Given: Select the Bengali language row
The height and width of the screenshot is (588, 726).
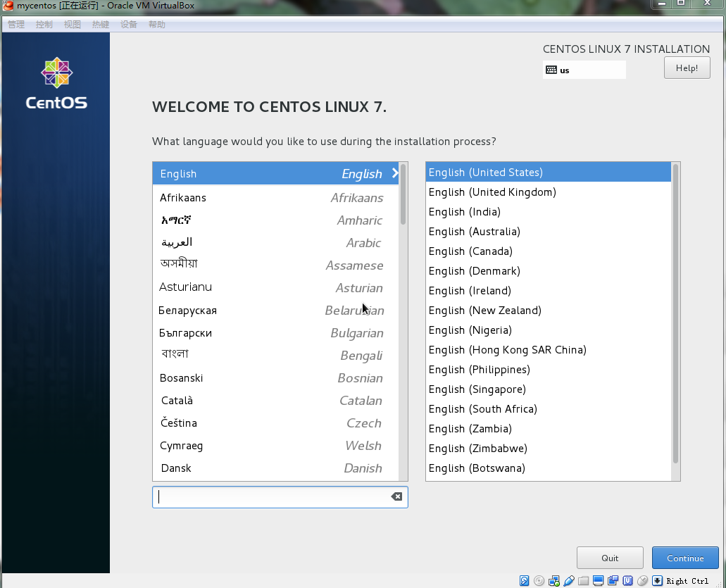Looking at the screenshot, I should (x=275, y=356).
